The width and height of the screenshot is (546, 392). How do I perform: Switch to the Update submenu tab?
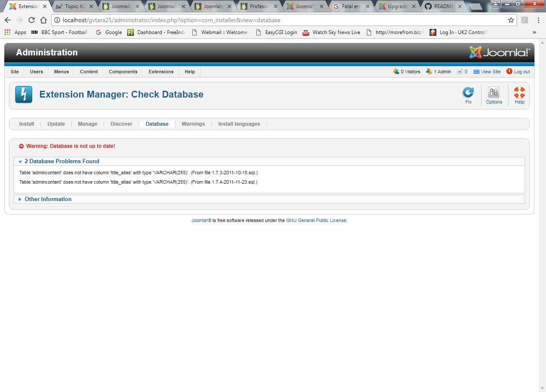[x=56, y=124]
